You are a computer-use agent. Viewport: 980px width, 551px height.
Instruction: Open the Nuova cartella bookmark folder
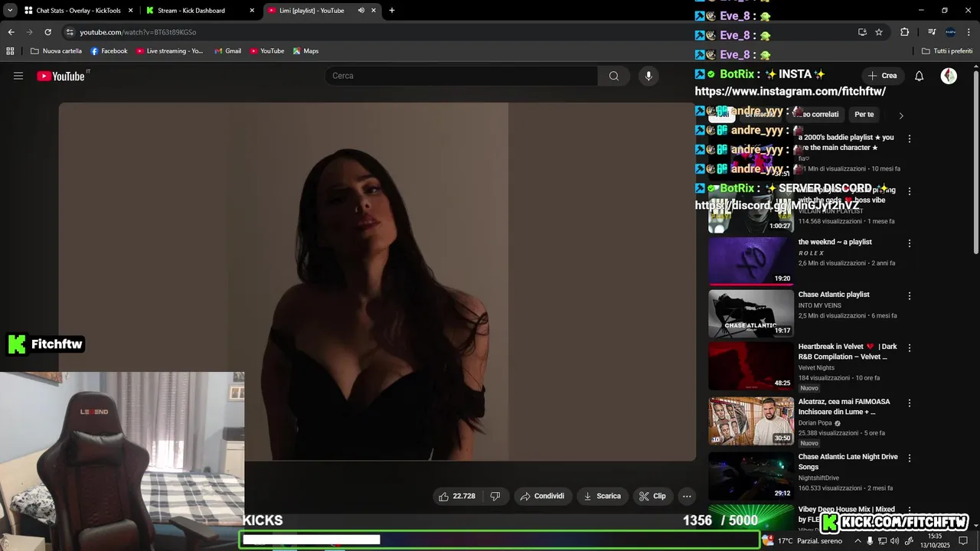[56, 51]
